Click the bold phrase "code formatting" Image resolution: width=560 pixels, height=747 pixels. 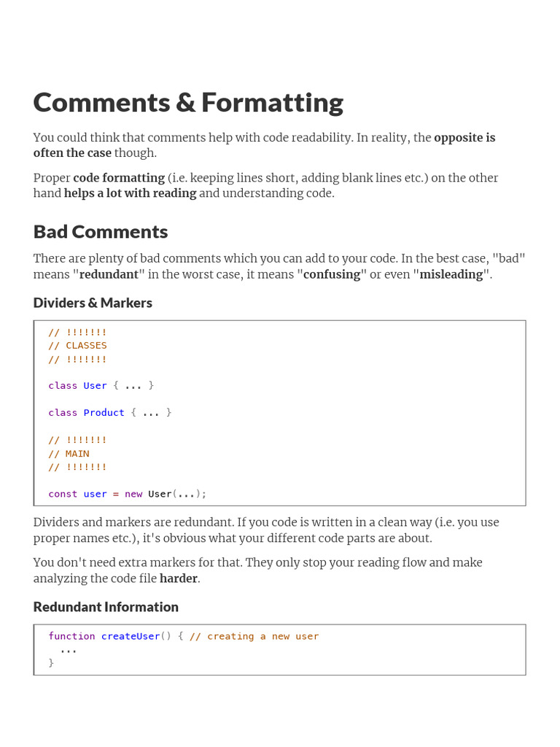pyautogui.click(x=119, y=178)
